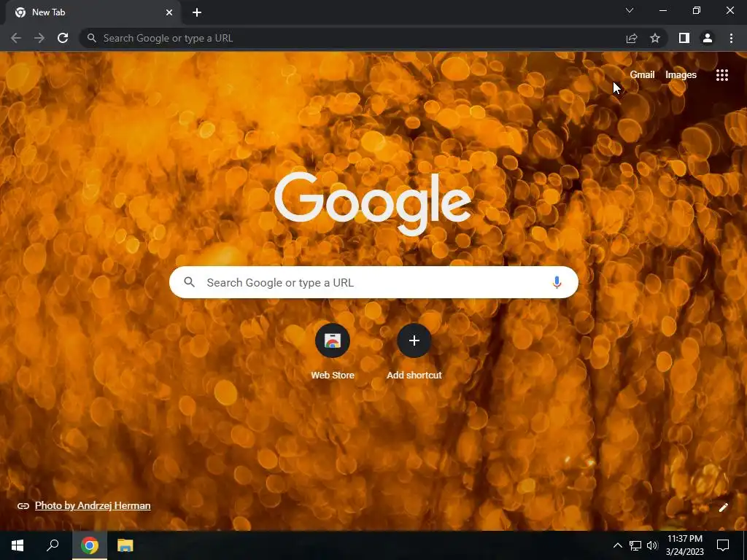This screenshot has width=747, height=560.
Task: Reload the current page
Action: pyautogui.click(x=63, y=38)
